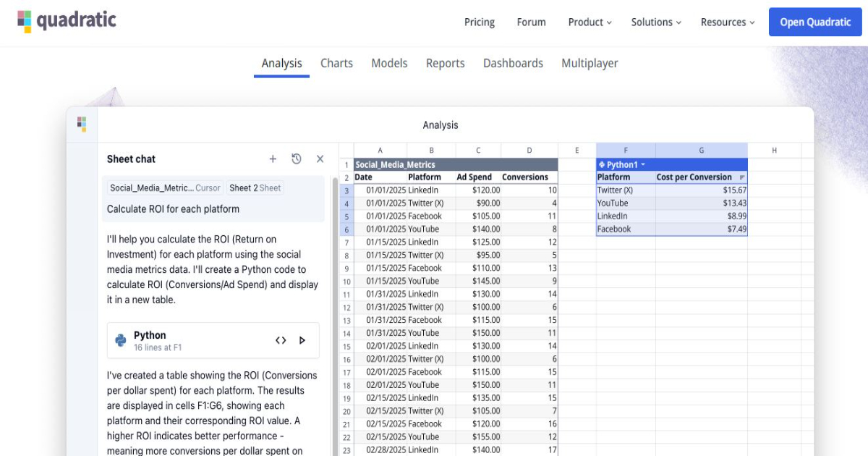View Python code with angle brackets icon
Screen dimensions: 868x456
tap(281, 340)
